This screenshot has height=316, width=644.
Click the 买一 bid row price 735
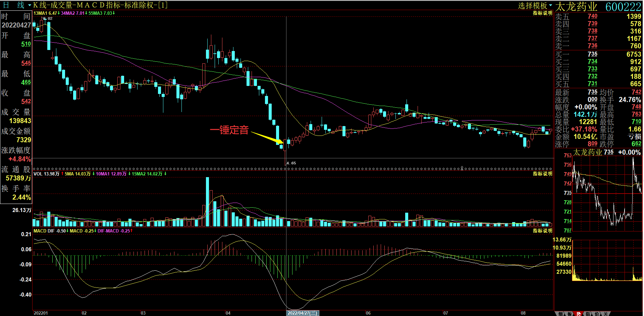[592, 54]
